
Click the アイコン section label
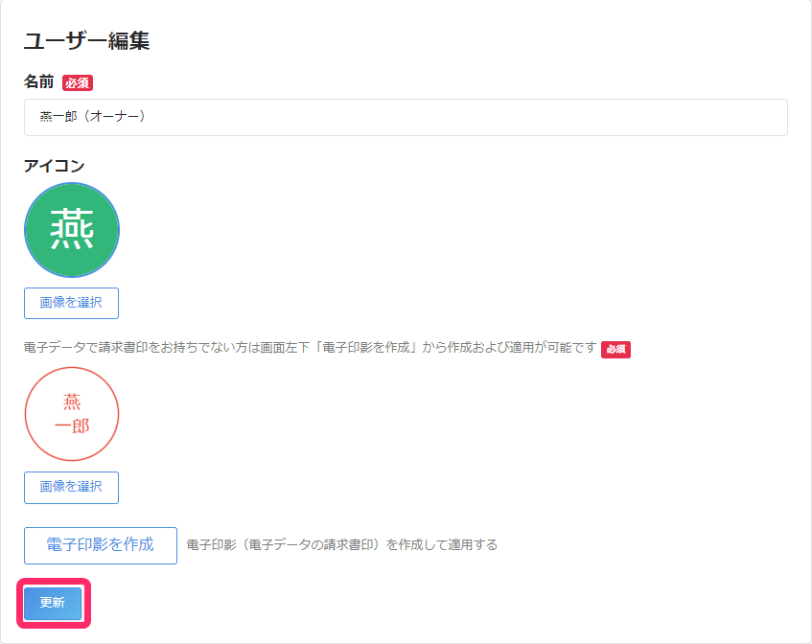coord(54,166)
